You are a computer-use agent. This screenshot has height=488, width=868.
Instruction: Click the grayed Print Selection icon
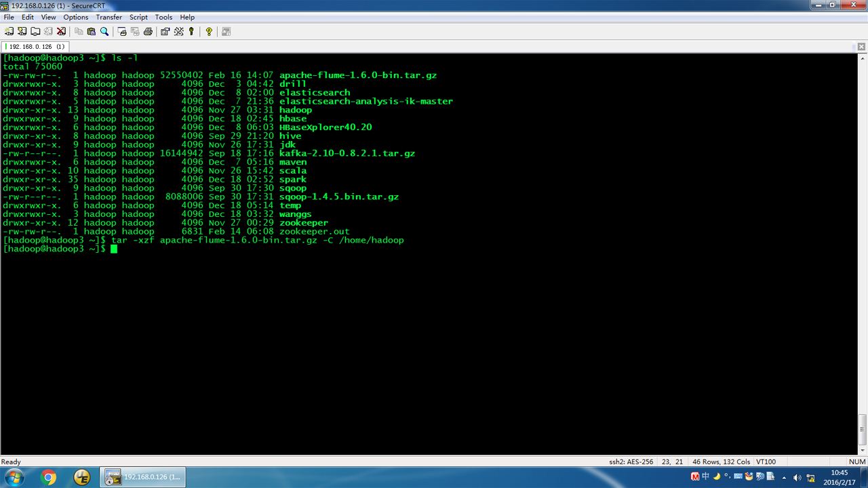pyautogui.click(x=135, y=31)
